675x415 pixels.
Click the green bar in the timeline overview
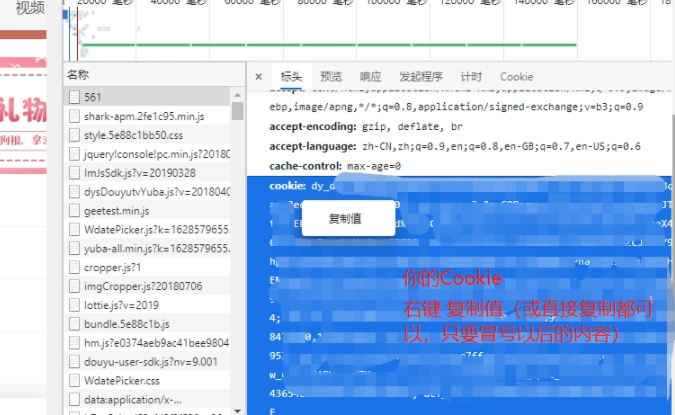pos(329,44)
